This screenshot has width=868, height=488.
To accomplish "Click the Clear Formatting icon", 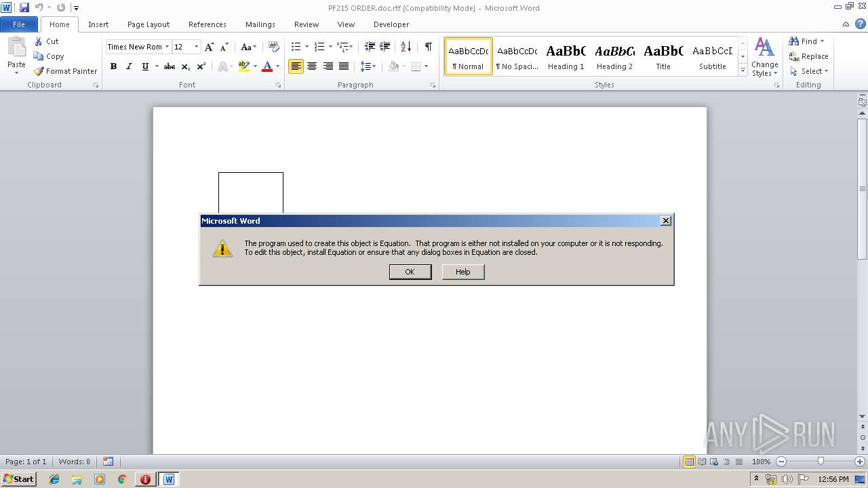I will coord(274,47).
